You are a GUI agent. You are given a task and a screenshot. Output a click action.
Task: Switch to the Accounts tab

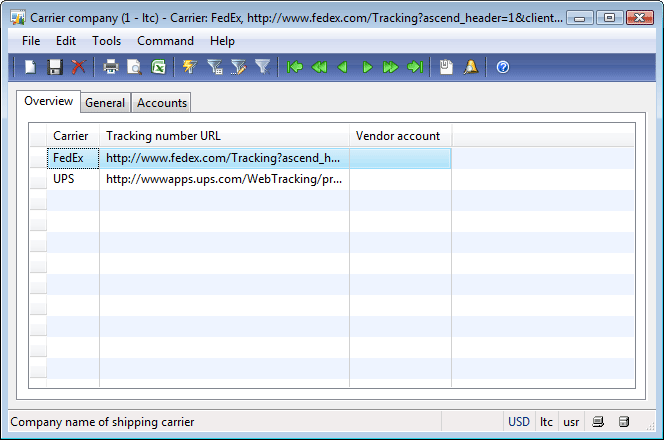click(162, 103)
